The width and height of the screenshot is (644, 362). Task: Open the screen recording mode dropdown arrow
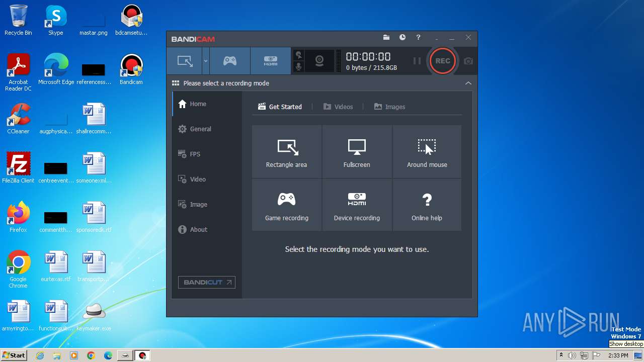pos(205,61)
